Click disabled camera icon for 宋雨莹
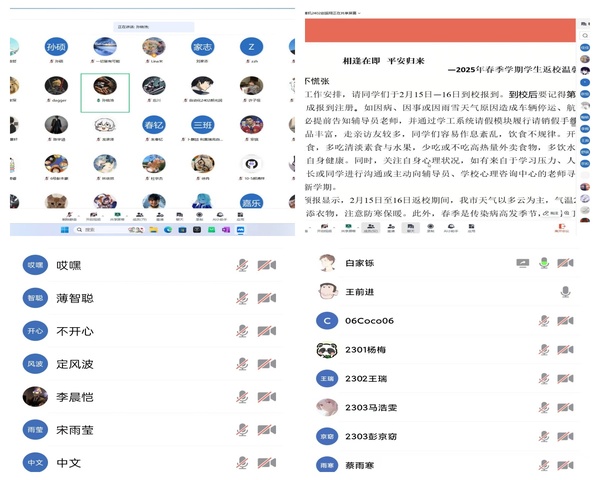This screenshot has height=480, width=600. tap(266, 430)
